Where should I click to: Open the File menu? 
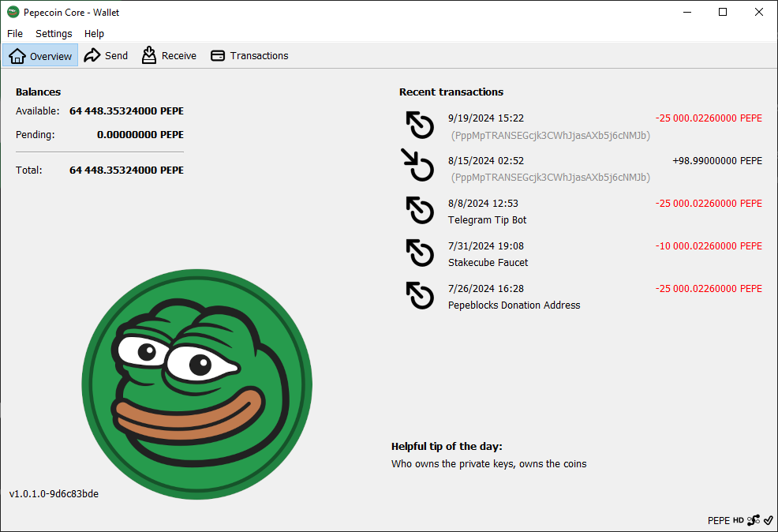coord(14,33)
